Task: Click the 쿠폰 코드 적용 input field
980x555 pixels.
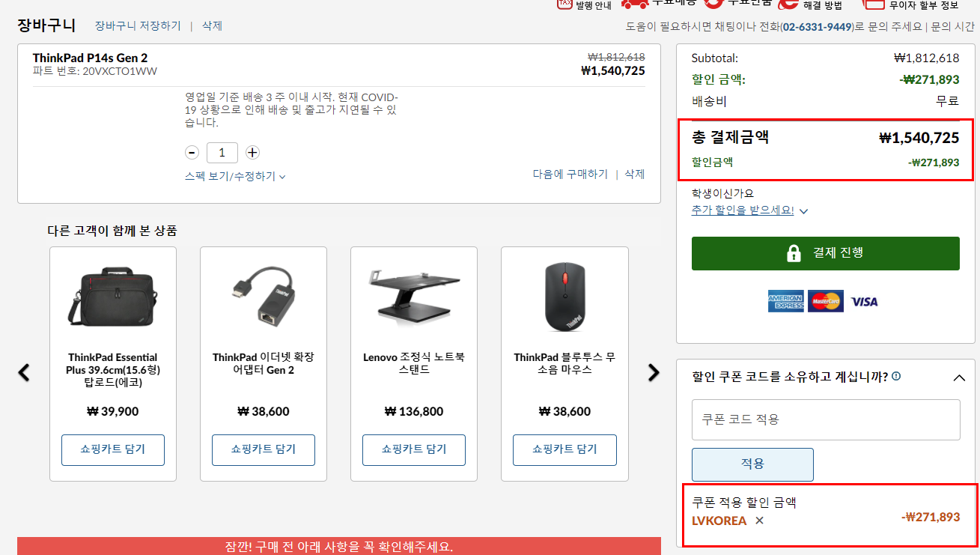Action: pos(826,419)
